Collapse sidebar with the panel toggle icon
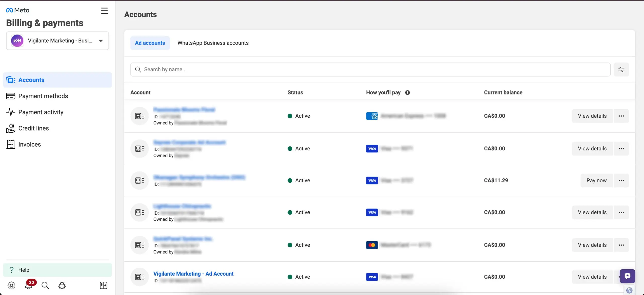644x295 pixels. pyautogui.click(x=103, y=285)
